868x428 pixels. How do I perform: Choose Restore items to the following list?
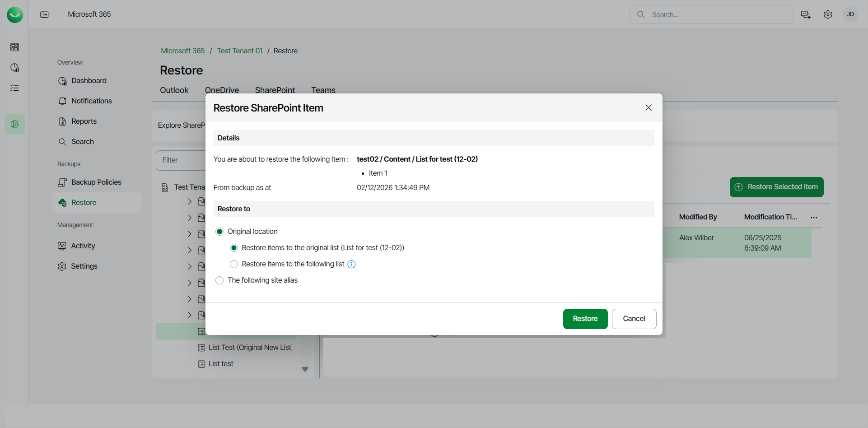point(234,264)
